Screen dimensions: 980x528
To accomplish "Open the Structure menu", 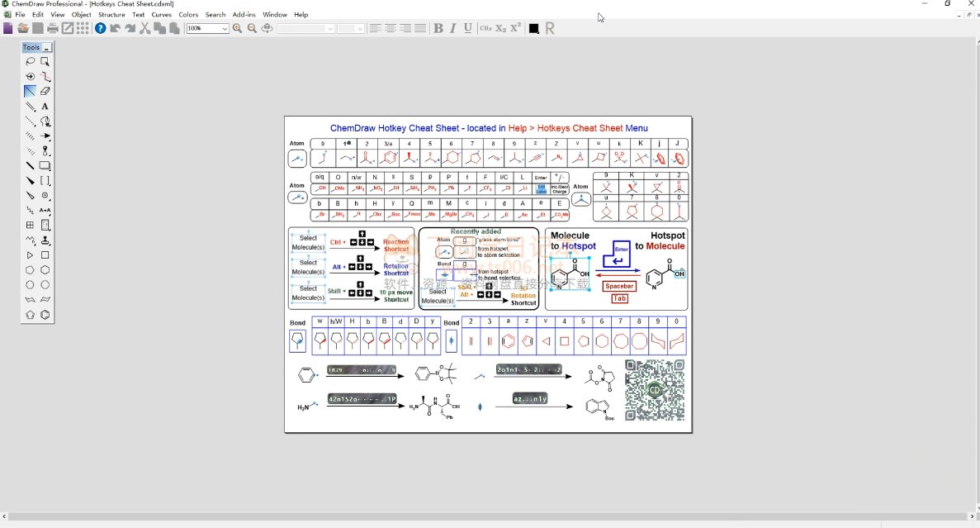I will tap(111, 15).
